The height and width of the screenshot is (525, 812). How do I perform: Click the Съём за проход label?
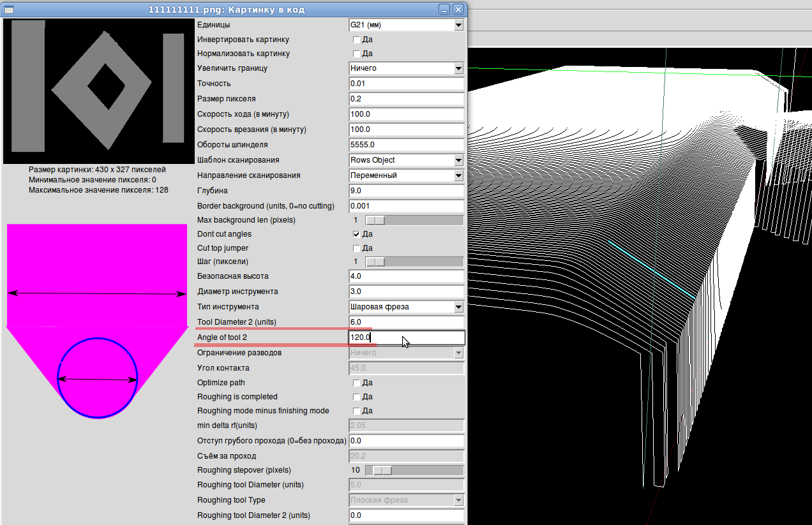coord(227,456)
